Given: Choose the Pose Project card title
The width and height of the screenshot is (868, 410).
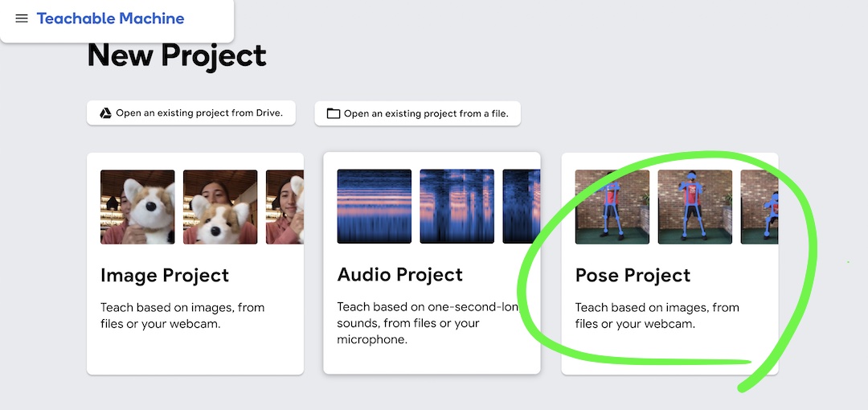Looking at the screenshot, I should [633, 275].
